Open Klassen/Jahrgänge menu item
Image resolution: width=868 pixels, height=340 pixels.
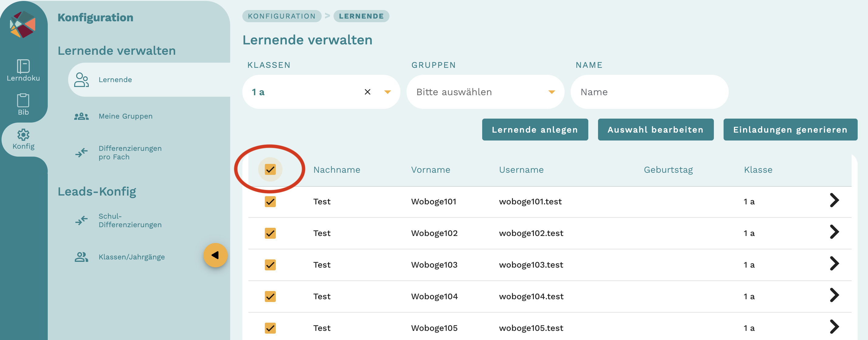coord(131,257)
